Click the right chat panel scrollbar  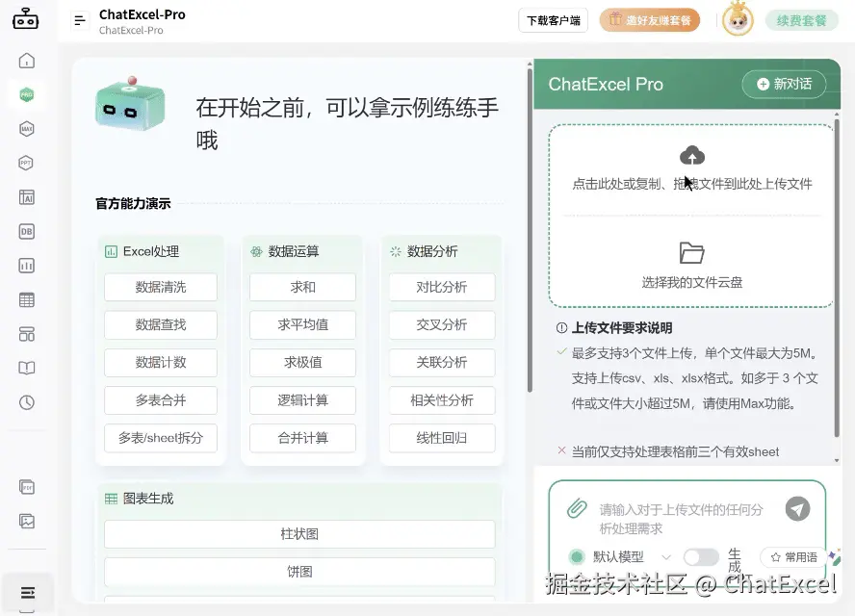point(837,278)
